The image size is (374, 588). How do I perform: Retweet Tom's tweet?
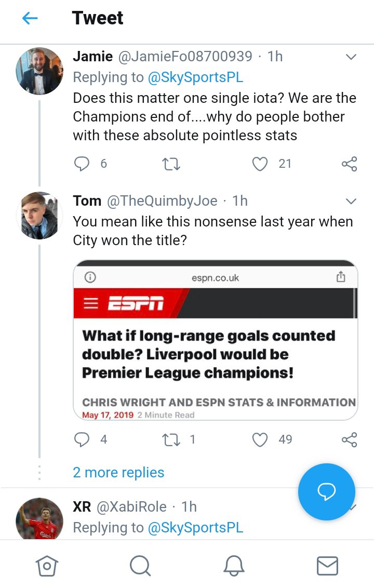tap(171, 439)
